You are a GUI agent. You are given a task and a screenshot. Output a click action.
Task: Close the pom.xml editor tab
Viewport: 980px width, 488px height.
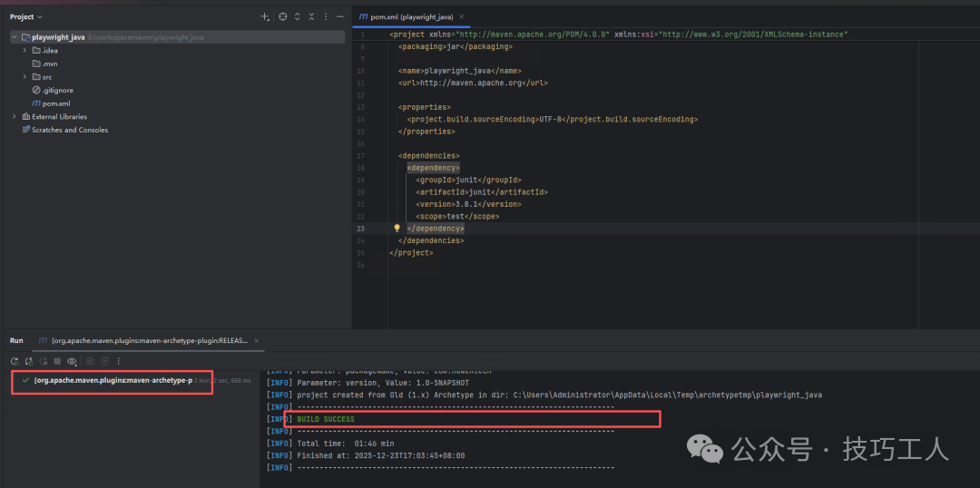(x=460, y=16)
